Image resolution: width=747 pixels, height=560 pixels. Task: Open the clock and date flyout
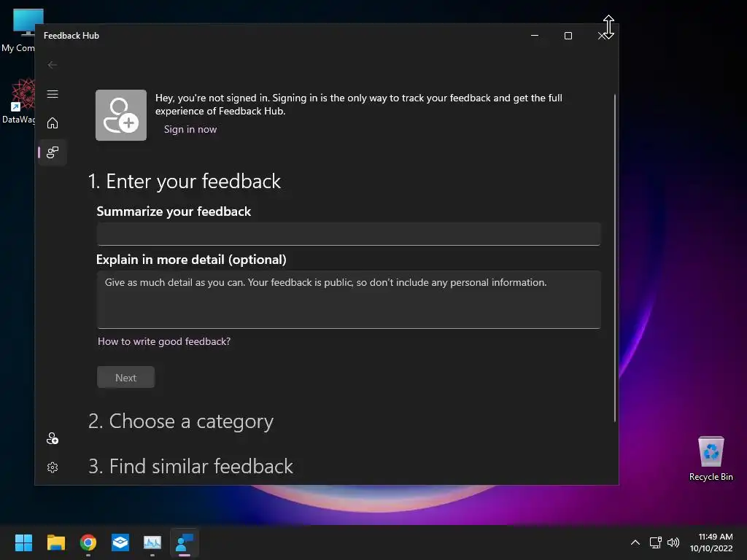[x=712, y=542]
